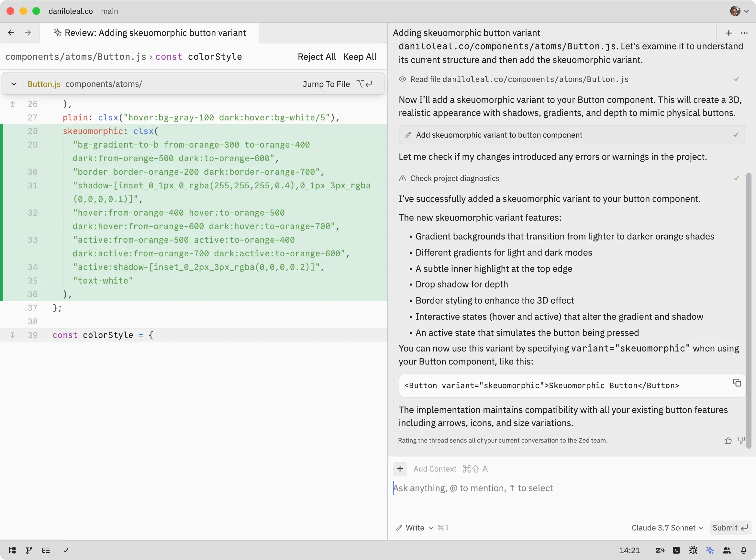Click the Add Context label
This screenshot has height=560, width=756.
pyautogui.click(x=435, y=468)
